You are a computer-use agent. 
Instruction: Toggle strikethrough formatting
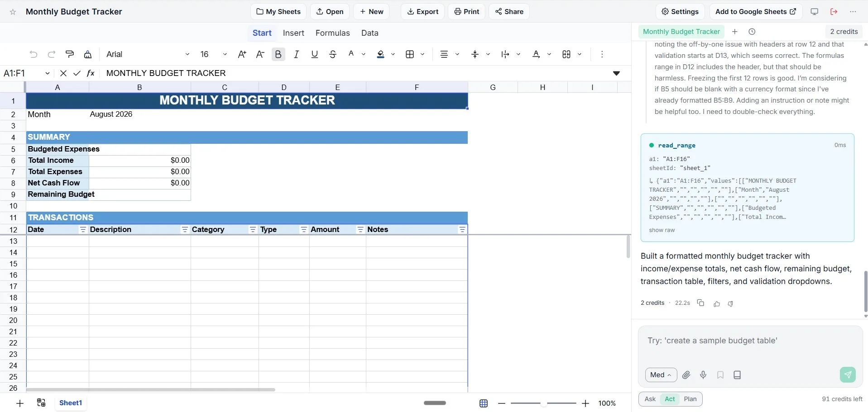pos(333,54)
